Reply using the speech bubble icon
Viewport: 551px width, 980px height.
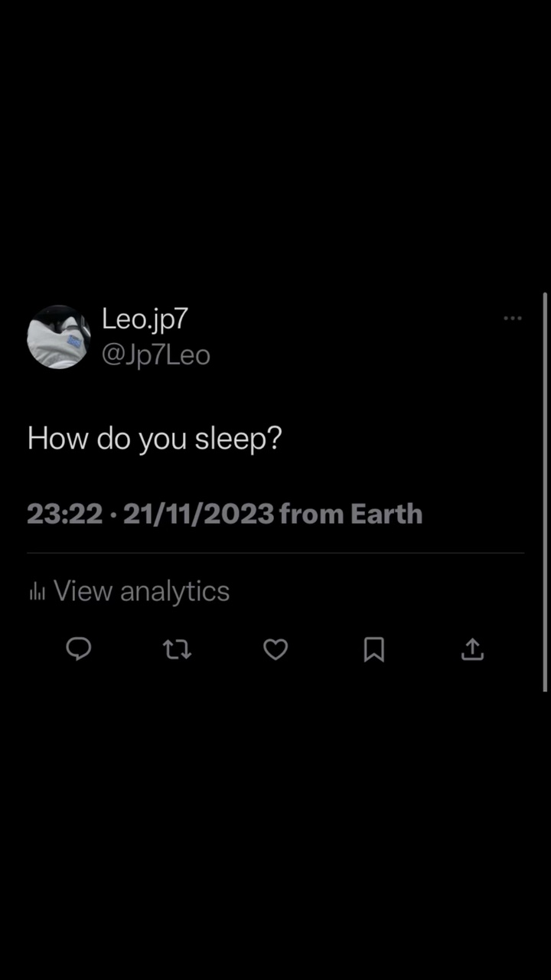click(x=79, y=649)
